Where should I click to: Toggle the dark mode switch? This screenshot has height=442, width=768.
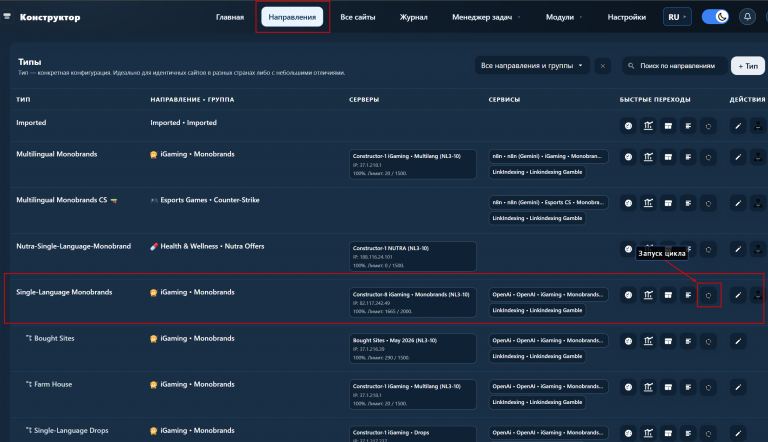tap(715, 17)
